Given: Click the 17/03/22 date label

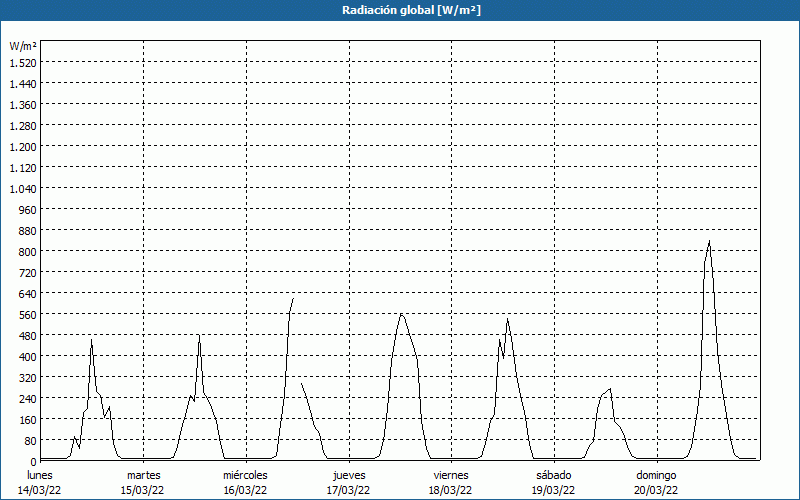Looking at the screenshot, I should [x=348, y=490].
